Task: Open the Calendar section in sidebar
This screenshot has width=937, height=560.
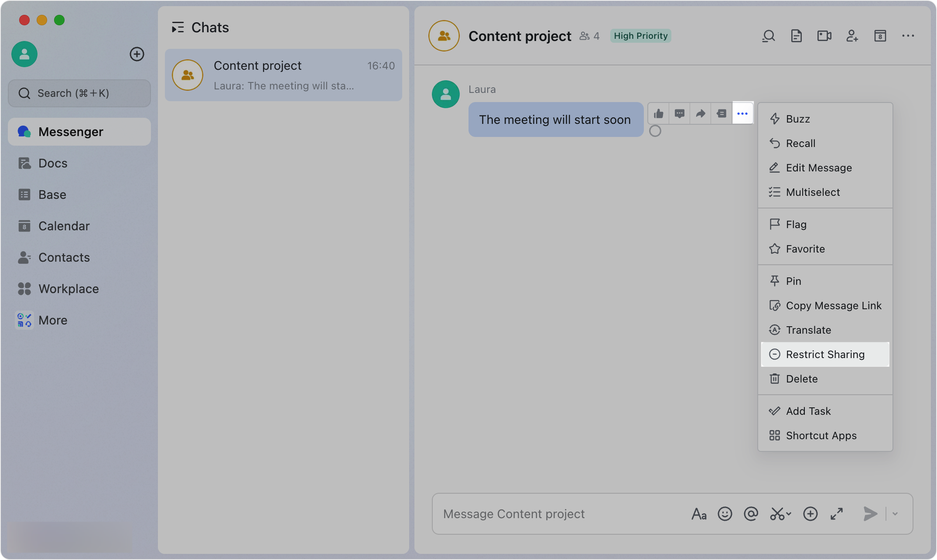Action: pyautogui.click(x=64, y=226)
